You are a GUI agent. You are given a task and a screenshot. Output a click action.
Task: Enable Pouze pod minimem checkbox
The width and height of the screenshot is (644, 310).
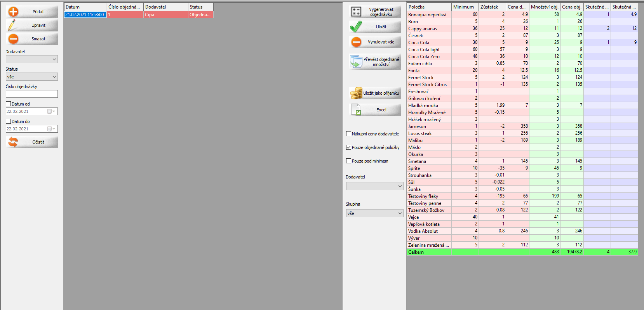coord(349,161)
